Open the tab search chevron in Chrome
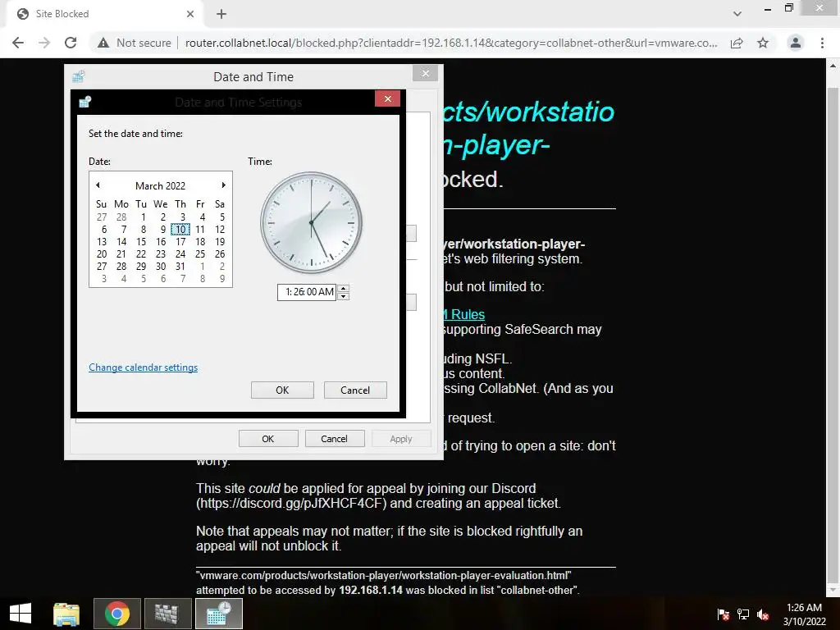This screenshot has width=840, height=630. [x=737, y=14]
